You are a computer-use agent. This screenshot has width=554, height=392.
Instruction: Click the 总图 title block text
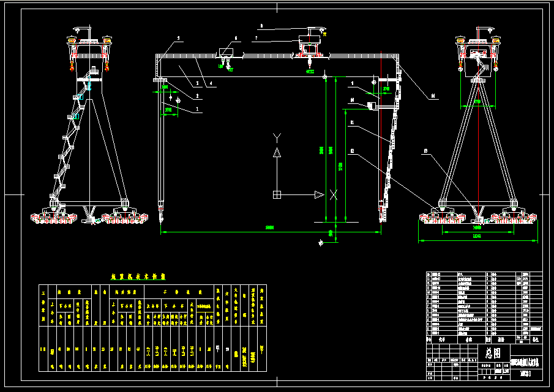pyautogui.click(x=493, y=353)
